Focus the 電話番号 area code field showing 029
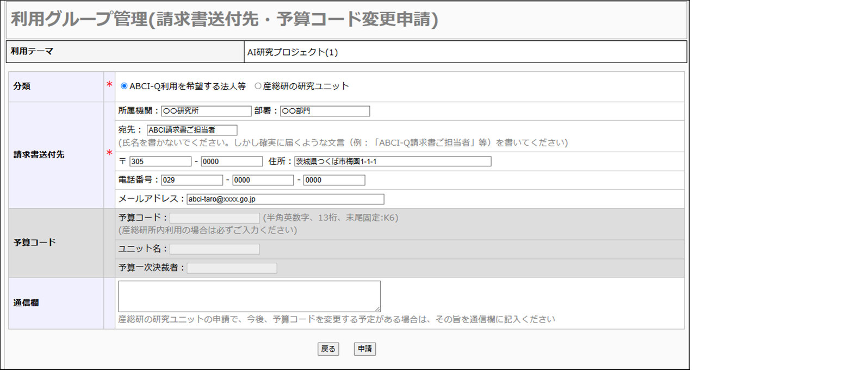The height and width of the screenshot is (384, 868). [192, 180]
